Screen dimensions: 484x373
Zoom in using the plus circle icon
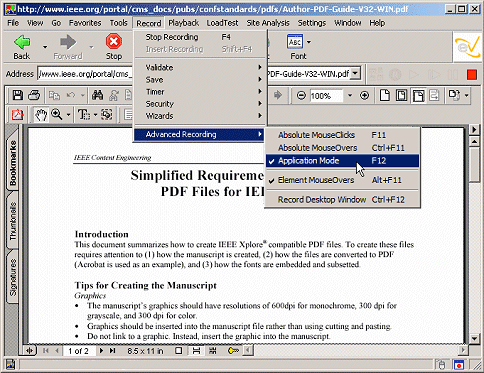click(364, 96)
